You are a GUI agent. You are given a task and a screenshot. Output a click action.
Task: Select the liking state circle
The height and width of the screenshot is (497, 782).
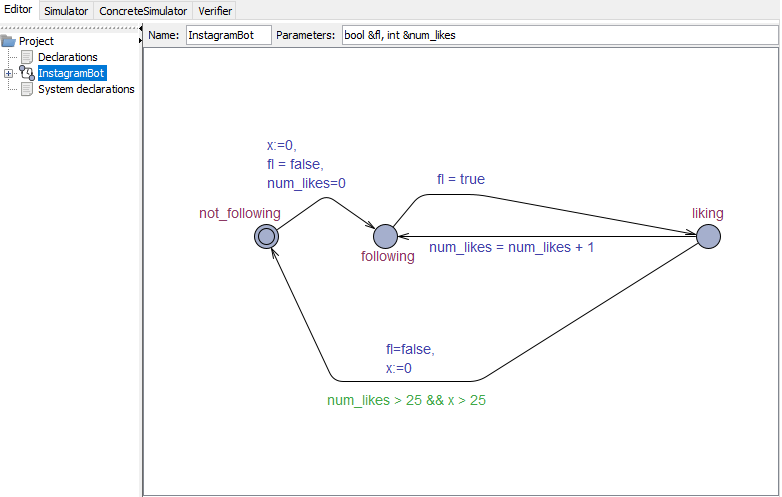(x=708, y=236)
